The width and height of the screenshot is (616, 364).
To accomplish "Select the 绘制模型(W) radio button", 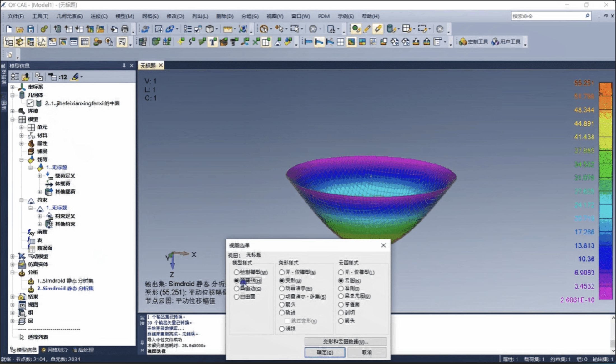I will coord(237,272).
